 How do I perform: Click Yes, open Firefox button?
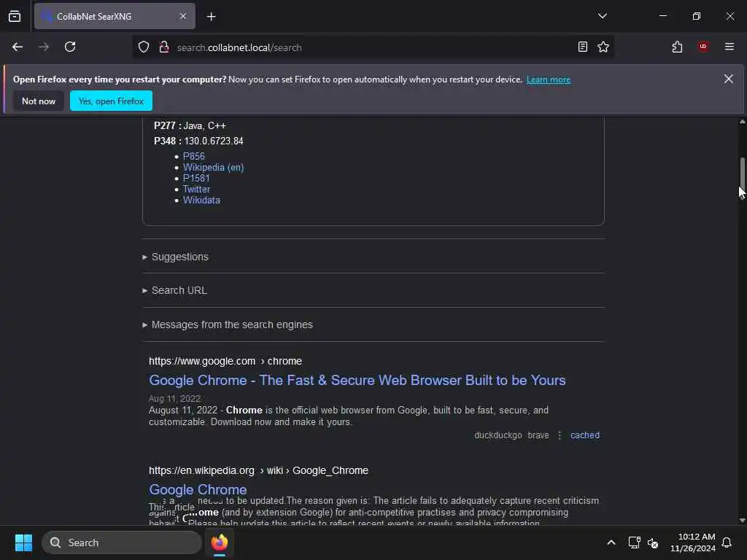(111, 101)
